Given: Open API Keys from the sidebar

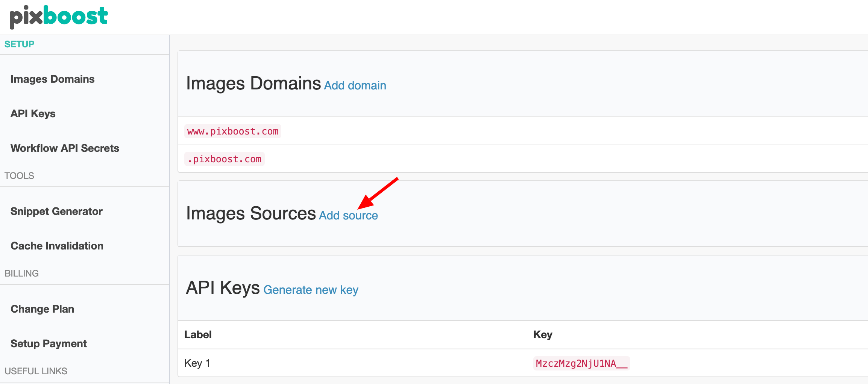Looking at the screenshot, I should coord(33,113).
